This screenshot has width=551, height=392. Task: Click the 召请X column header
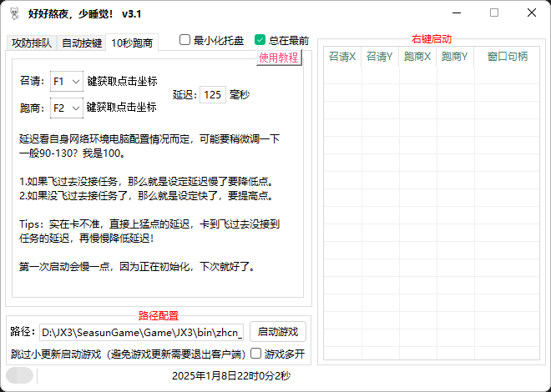[341, 57]
